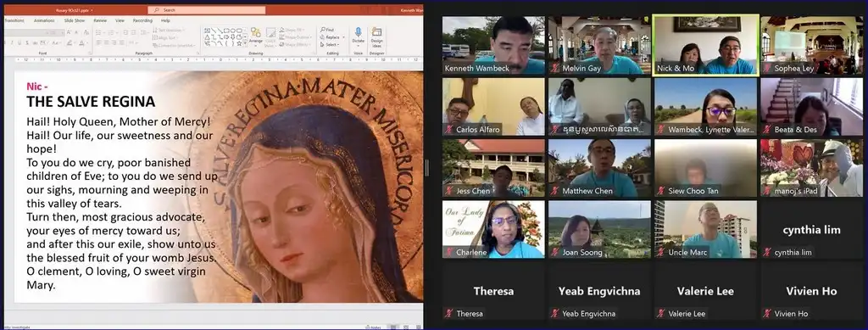Toggle Italic formatting
This screenshot has width=868, height=330.
[x=12, y=42]
